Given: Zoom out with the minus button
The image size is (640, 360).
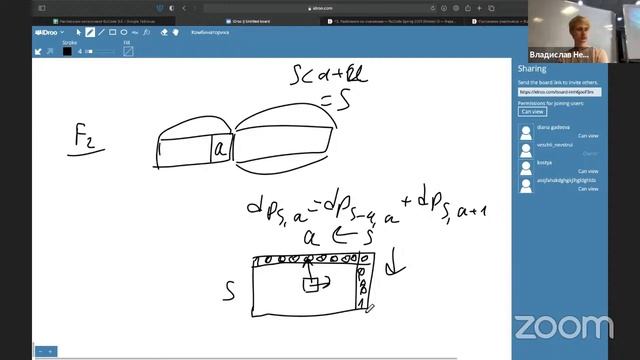Looking at the screenshot, I should 41,351.
